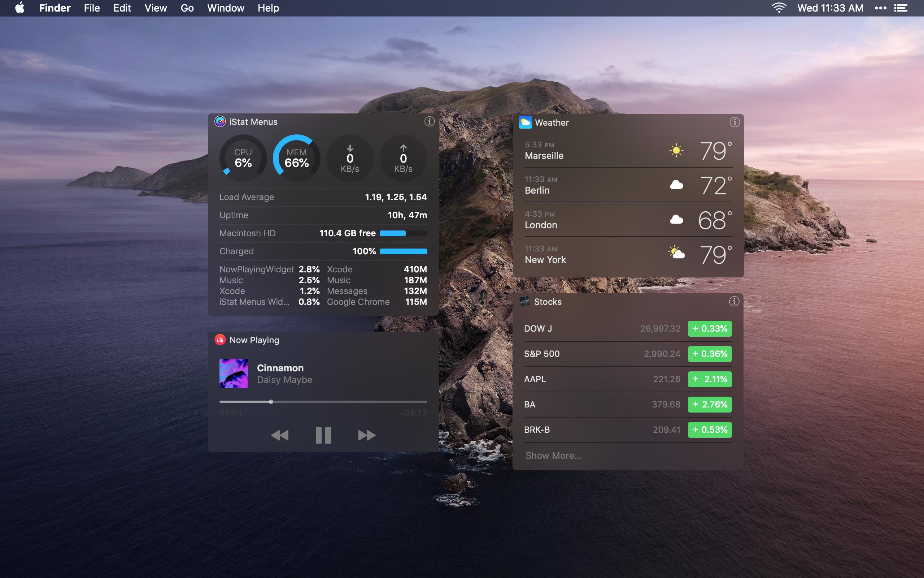Click the menu bar clock
Screen dimensions: 924x578
pyautogui.click(x=830, y=8)
